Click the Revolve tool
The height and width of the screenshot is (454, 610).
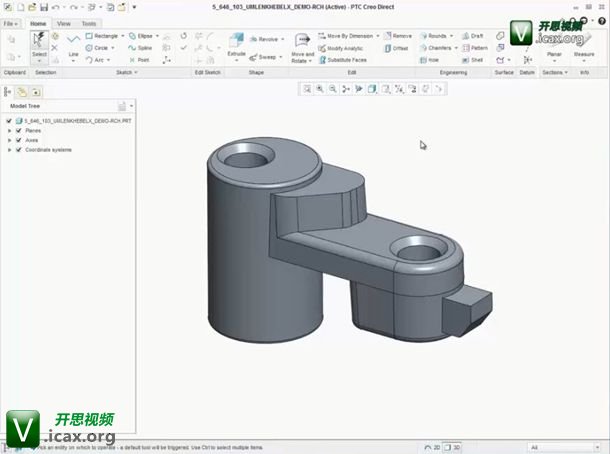click(264, 39)
